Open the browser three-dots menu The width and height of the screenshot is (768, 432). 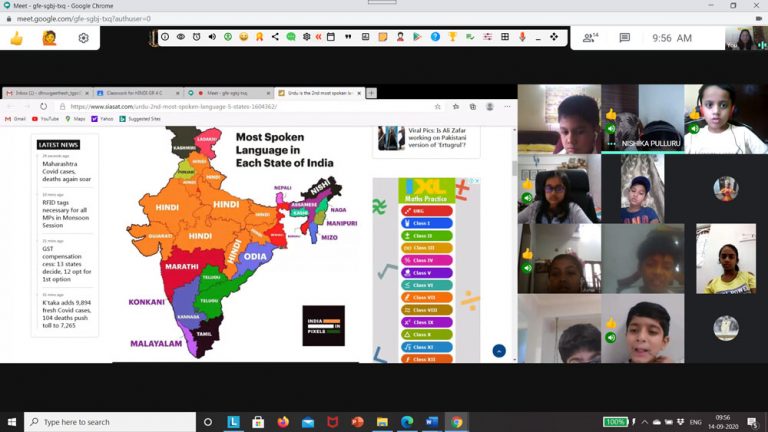coord(507,106)
